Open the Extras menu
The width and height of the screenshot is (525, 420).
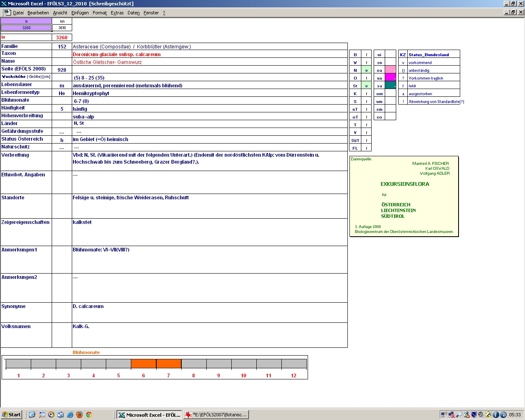click(117, 13)
